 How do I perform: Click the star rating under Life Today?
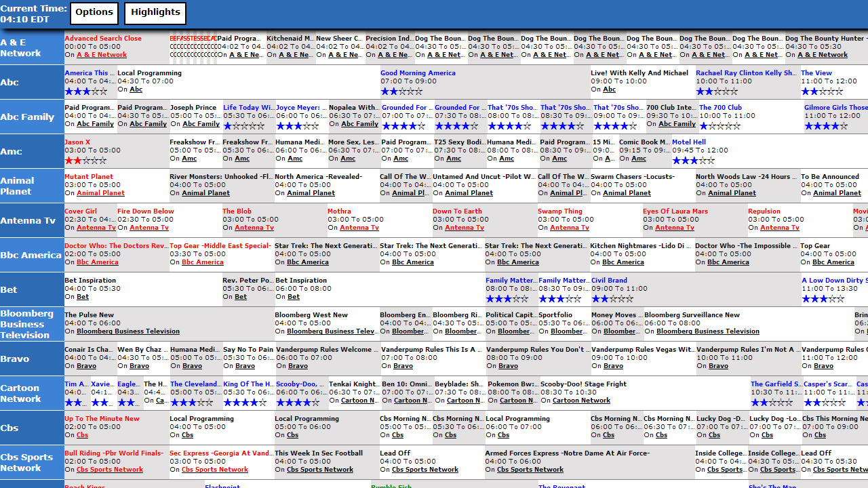click(x=245, y=126)
